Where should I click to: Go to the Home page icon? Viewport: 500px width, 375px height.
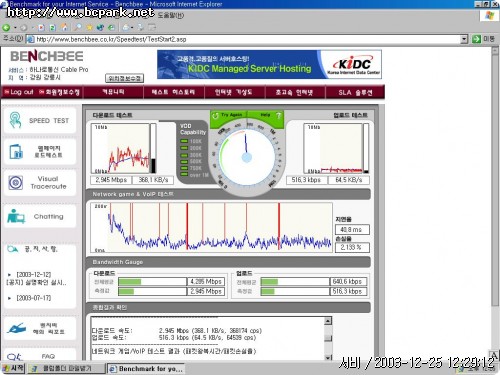coord(65,27)
